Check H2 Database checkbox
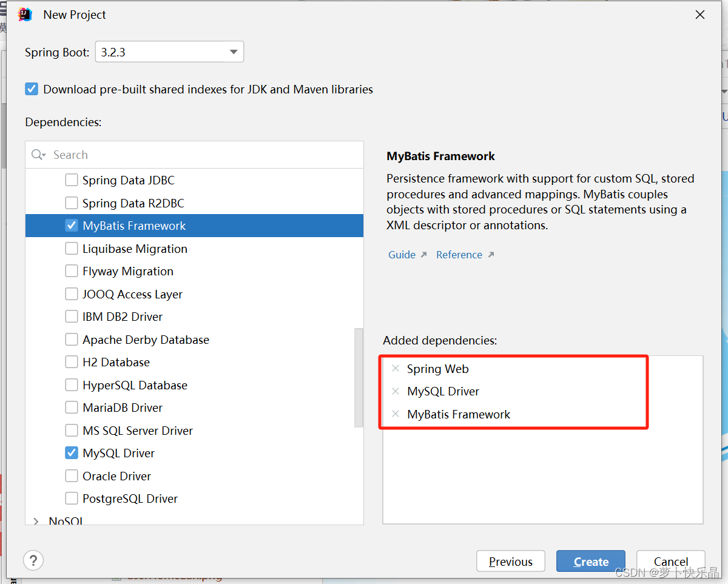The width and height of the screenshot is (728, 584). [72, 362]
